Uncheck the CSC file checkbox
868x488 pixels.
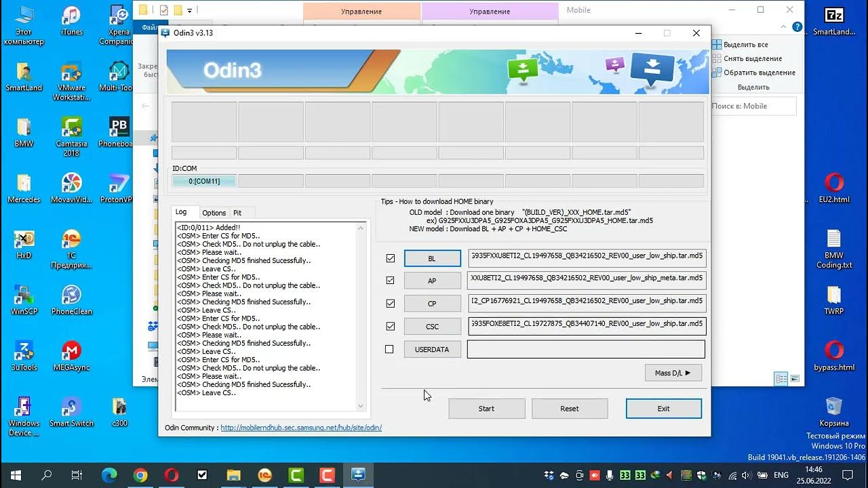point(390,326)
